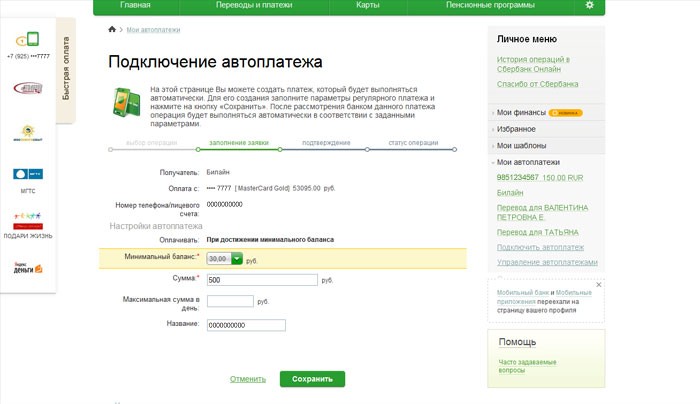
Task: Click the заполнение заявки step
Action: click(x=239, y=143)
